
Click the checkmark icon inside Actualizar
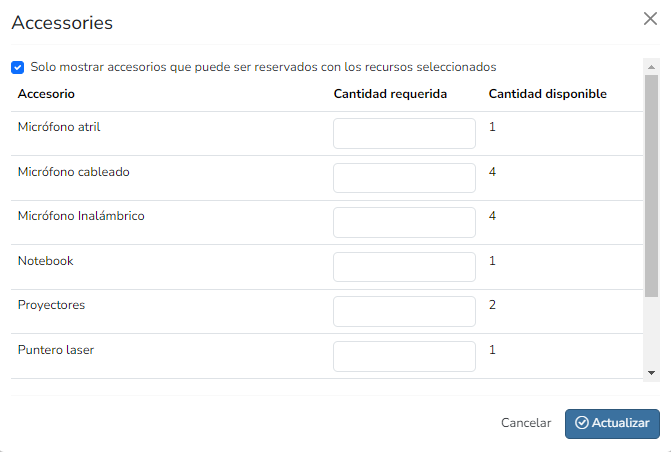click(582, 422)
